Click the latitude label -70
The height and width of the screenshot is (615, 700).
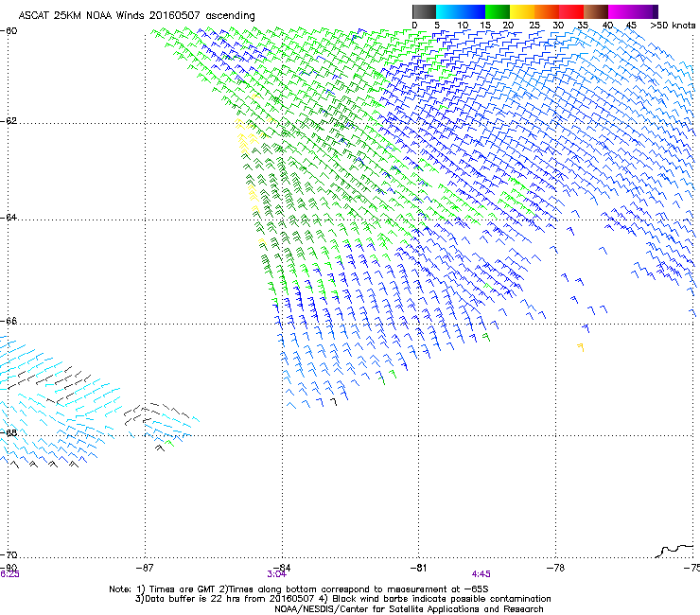coord(9,554)
